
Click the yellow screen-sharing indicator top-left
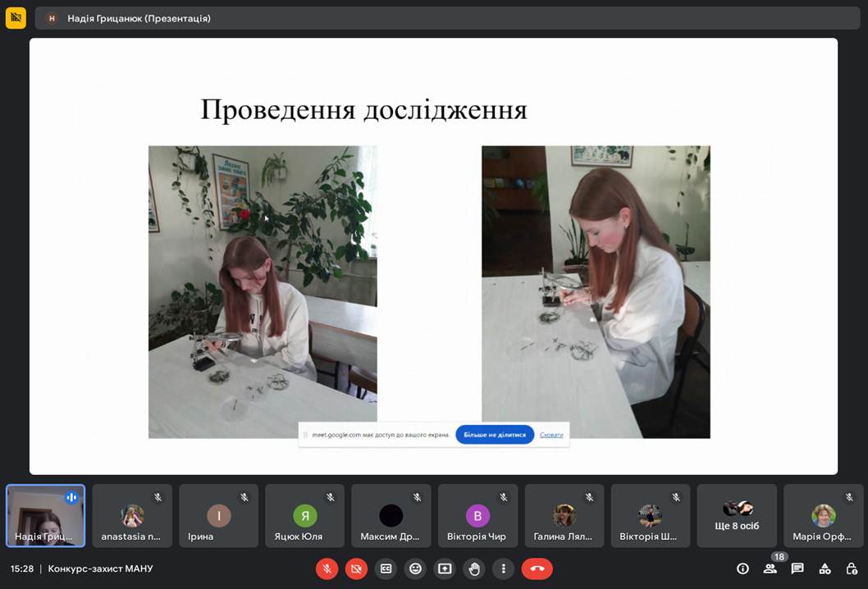tap(16, 16)
